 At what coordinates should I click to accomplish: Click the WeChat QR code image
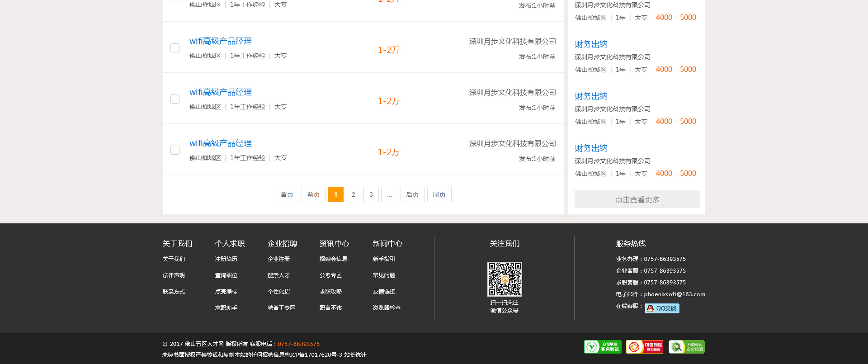(505, 279)
